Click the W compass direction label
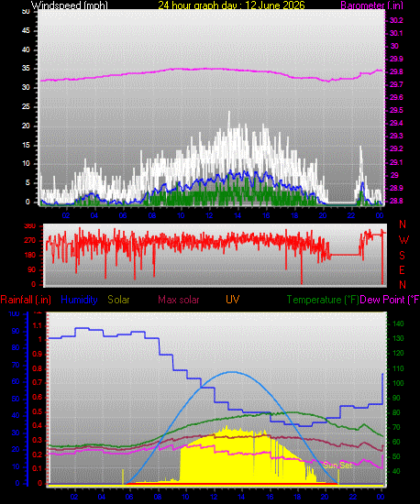Screen dimensions: 420x504 [x=403, y=239]
